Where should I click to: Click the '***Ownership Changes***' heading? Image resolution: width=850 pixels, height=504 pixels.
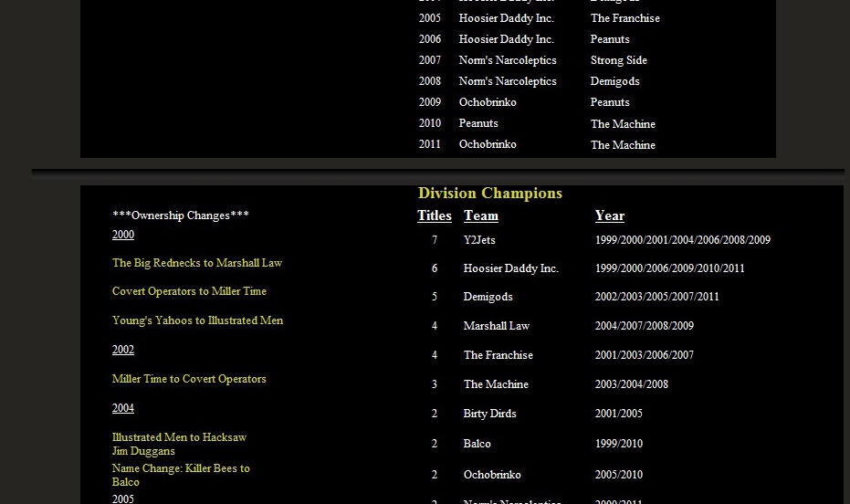click(181, 215)
